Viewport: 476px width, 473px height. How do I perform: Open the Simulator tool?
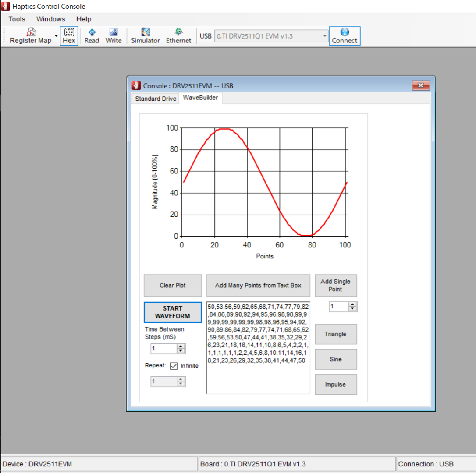tap(146, 36)
